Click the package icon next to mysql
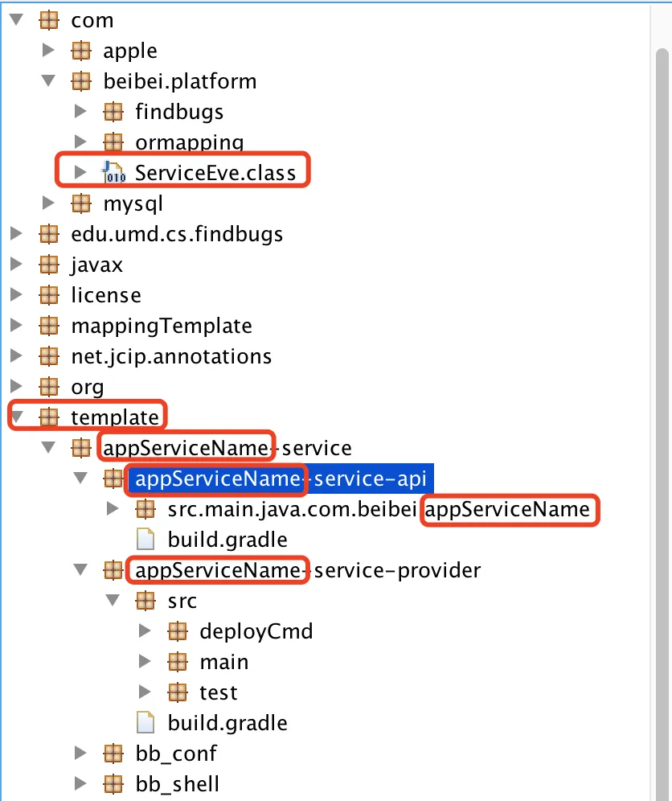Screen dimensions: 672x801 coord(81,203)
